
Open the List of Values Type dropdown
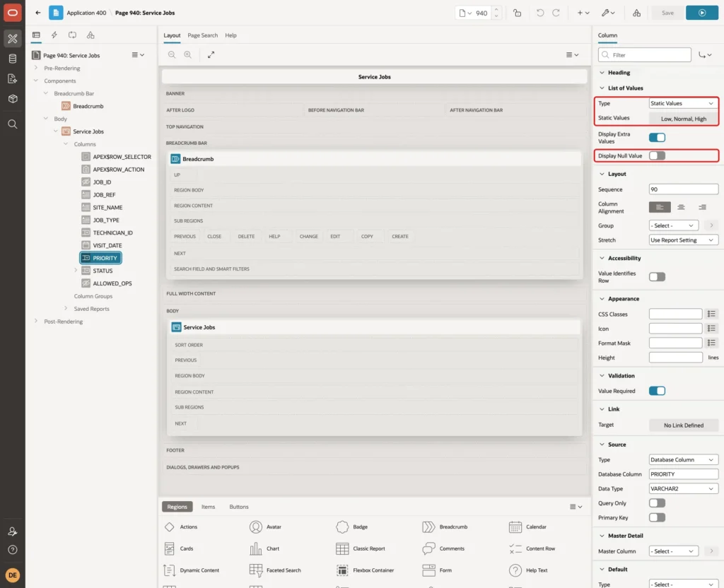(683, 103)
